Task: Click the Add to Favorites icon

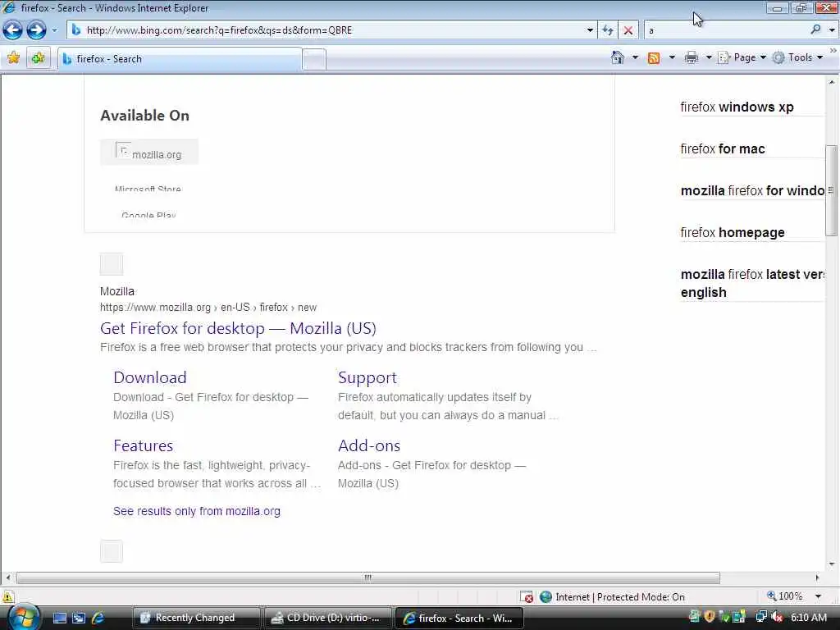Action: (x=38, y=58)
